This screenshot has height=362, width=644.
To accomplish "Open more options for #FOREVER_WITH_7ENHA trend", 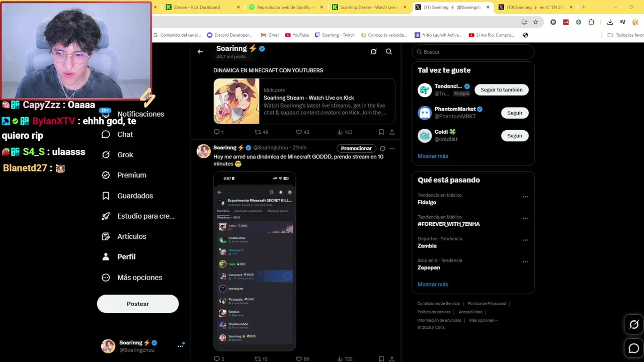I will coord(525,218).
